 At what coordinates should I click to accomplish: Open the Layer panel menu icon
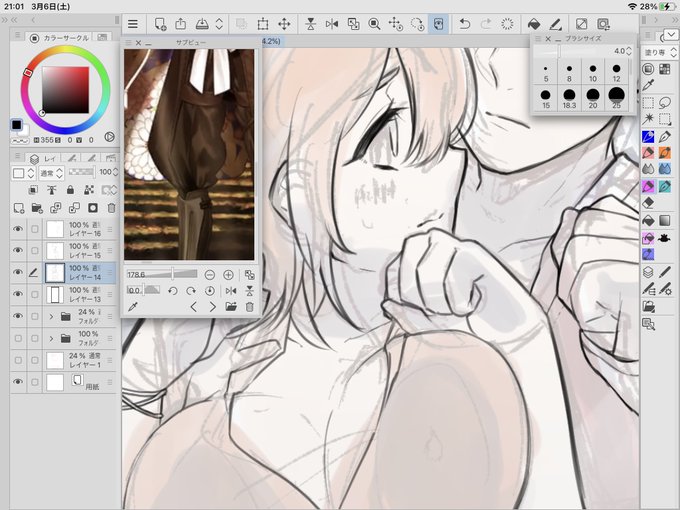(x=17, y=155)
